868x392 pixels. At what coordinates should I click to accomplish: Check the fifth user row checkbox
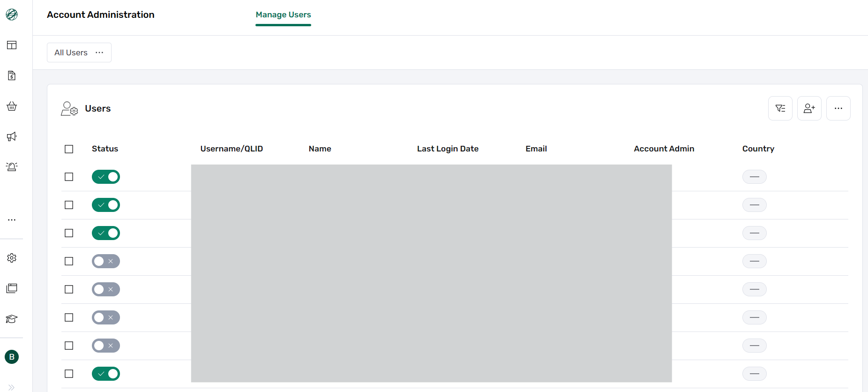point(69,289)
